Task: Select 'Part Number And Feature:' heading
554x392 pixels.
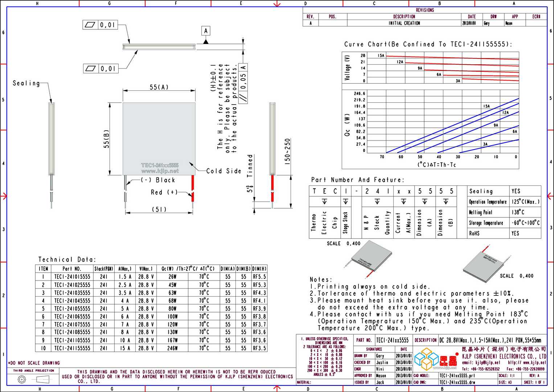Action: pyautogui.click(x=357, y=180)
